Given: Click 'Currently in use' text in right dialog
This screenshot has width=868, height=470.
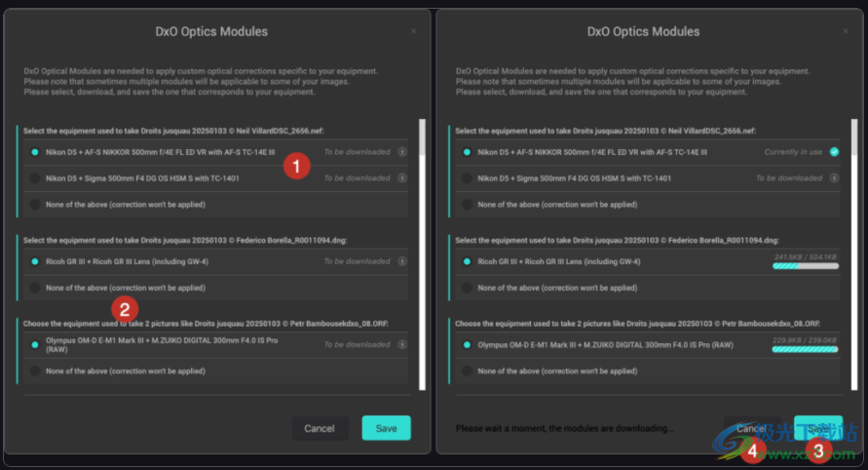Looking at the screenshot, I should [x=793, y=152].
